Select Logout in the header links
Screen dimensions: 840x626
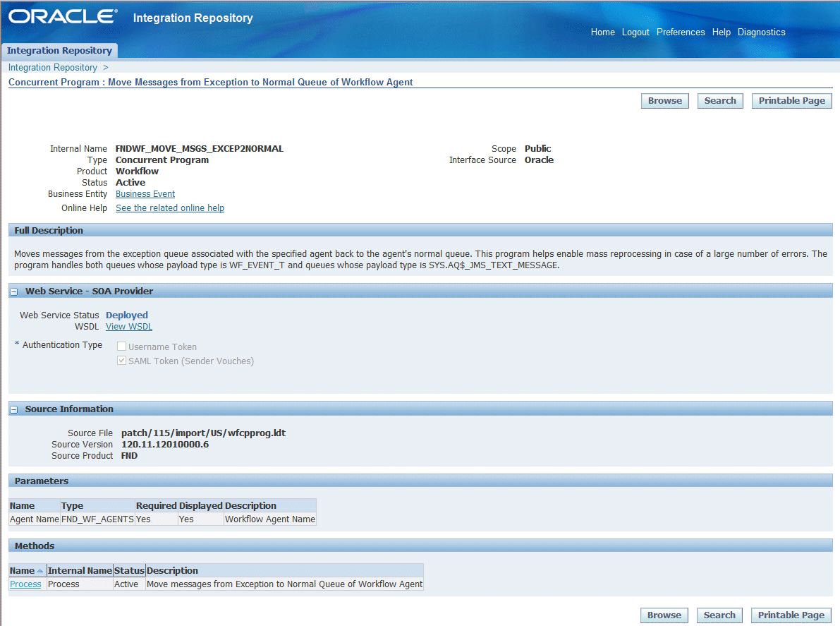[x=635, y=32]
